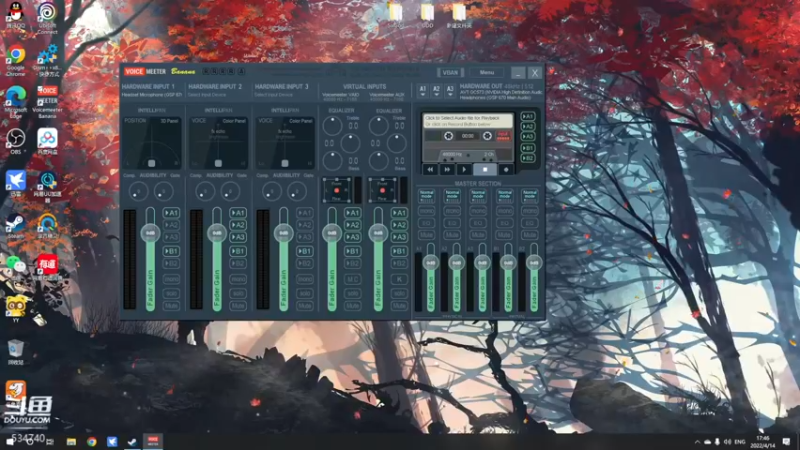Viewport: 800px width, 450px height.
Task: Show hidden system tray icons chevron
Action: click(x=697, y=442)
